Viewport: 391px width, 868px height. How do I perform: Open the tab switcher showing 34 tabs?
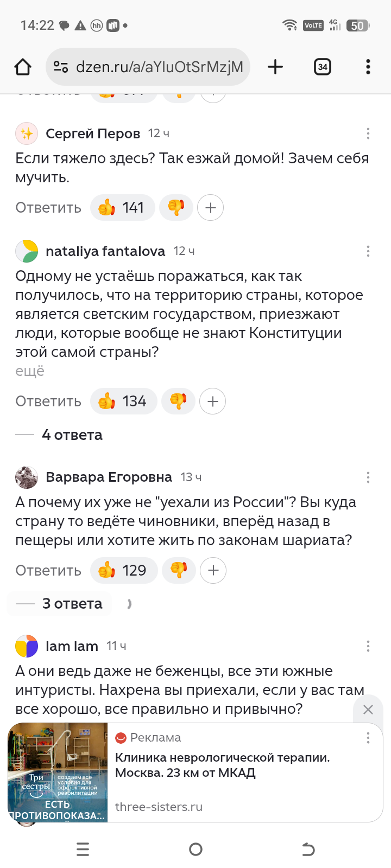[x=323, y=67]
